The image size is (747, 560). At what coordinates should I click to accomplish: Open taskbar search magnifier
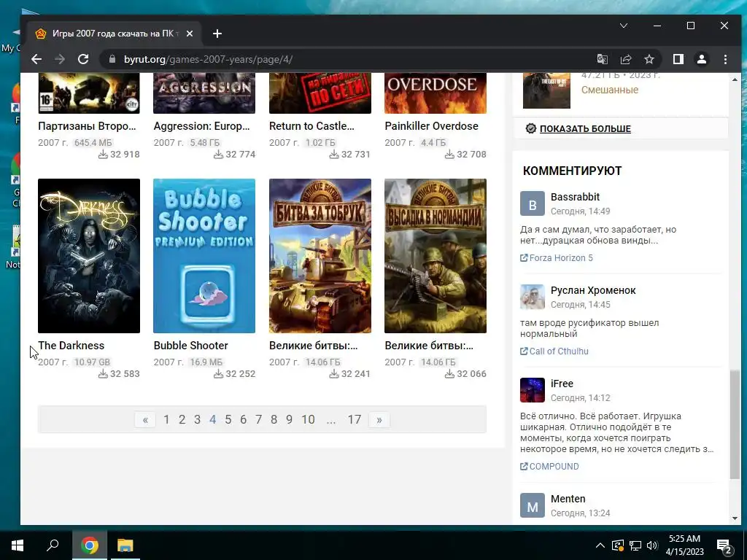click(53, 545)
